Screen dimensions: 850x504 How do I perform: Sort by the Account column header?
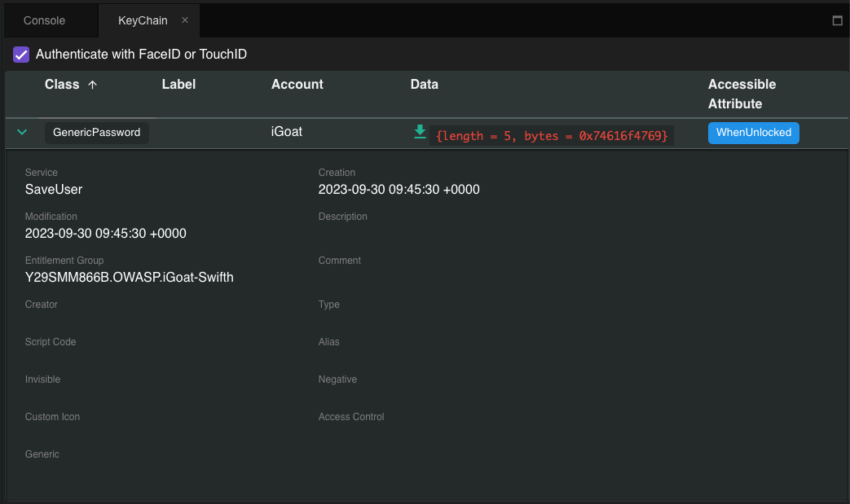297,85
